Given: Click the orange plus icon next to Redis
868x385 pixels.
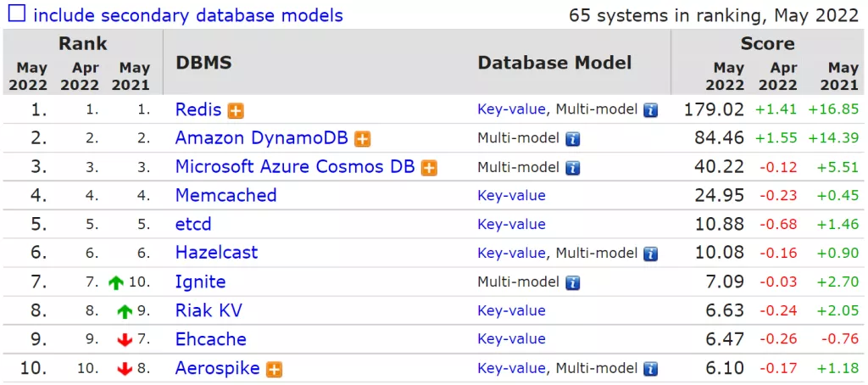Looking at the screenshot, I should click(236, 110).
